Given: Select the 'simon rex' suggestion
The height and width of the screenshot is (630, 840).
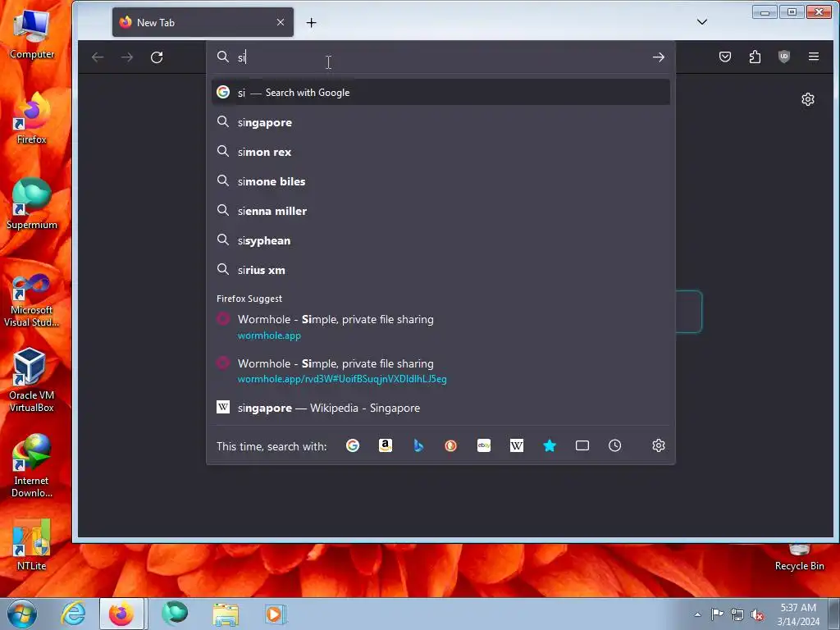Looking at the screenshot, I should (441, 152).
